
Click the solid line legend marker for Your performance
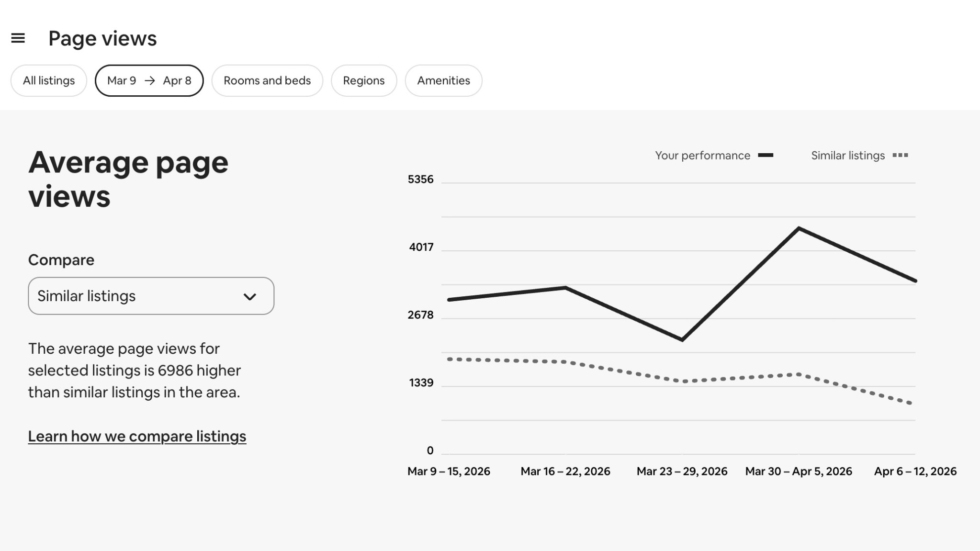(x=766, y=155)
